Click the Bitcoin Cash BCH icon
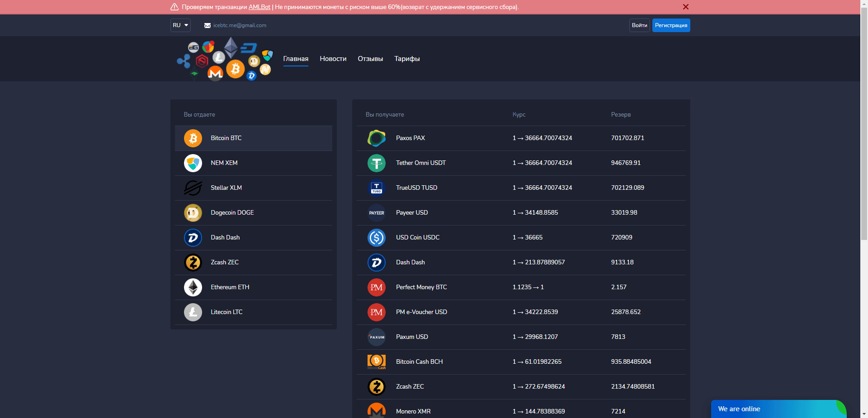This screenshot has width=868, height=418. point(376,362)
